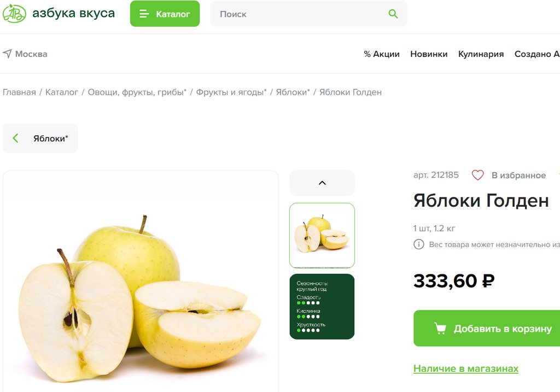The width and height of the screenshot is (560, 392).
Task: Change the Москва city selection
Action: point(25,54)
